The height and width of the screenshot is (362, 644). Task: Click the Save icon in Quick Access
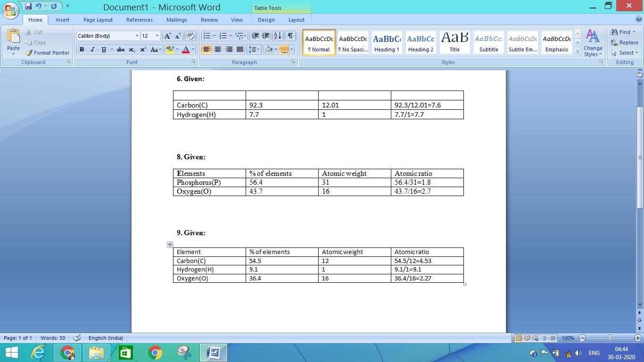pyautogui.click(x=28, y=6)
